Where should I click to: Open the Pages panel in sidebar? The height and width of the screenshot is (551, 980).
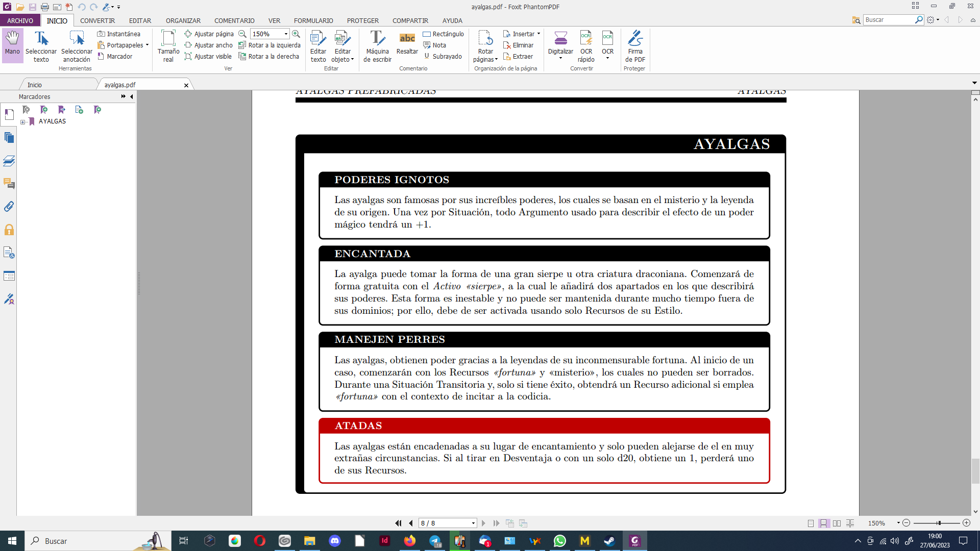(9, 137)
